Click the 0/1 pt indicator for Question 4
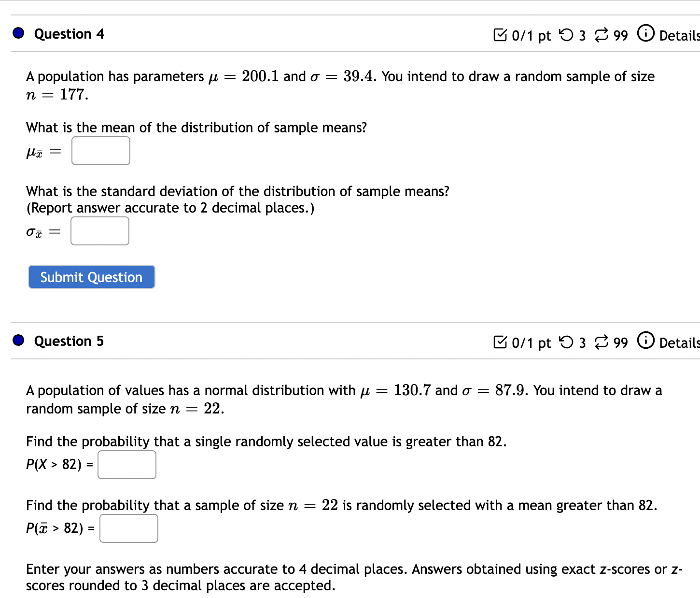This screenshot has height=598, width=700. pyautogui.click(x=531, y=35)
